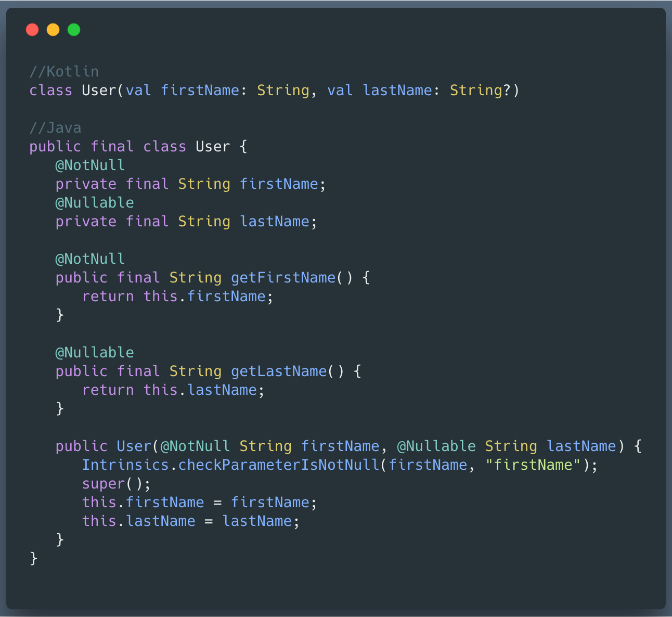This screenshot has height=617, width=672.
Task: Click the Kotlin 'class User(val firstName' line
Action: (274, 91)
